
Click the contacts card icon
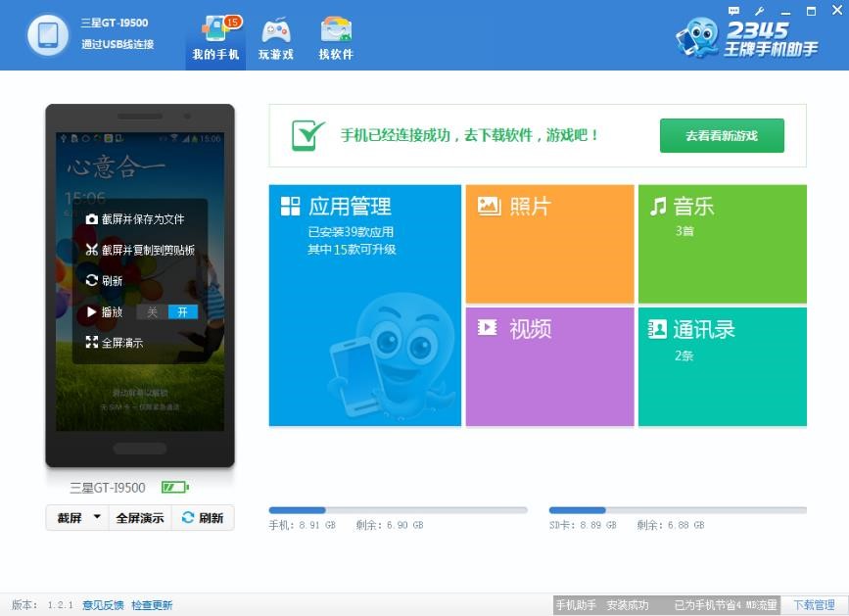click(x=657, y=329)
